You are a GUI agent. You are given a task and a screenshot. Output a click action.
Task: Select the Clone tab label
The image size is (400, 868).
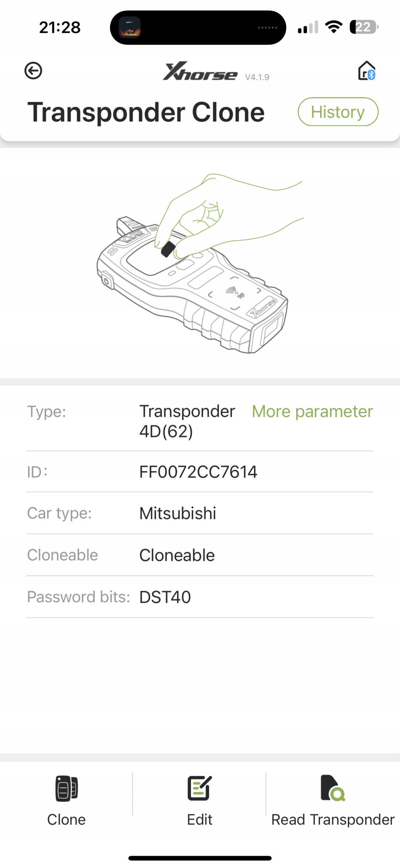pos(66,820)
